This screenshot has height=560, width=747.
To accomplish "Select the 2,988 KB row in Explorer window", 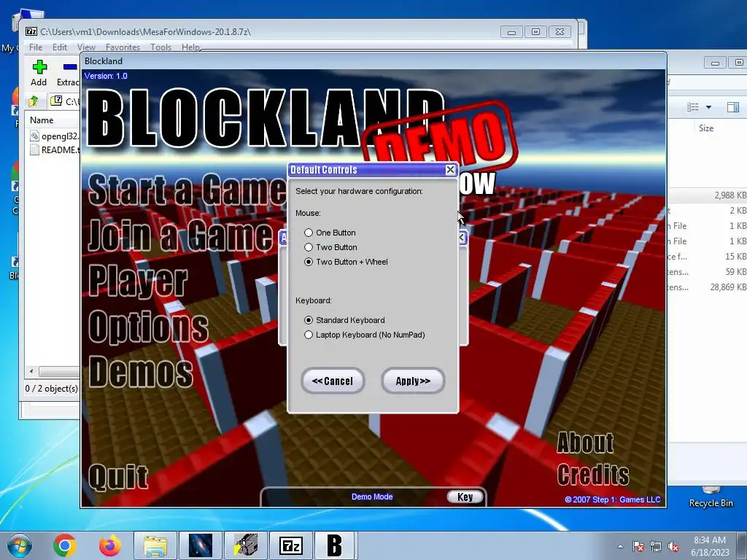I will (x=707, y=195).
